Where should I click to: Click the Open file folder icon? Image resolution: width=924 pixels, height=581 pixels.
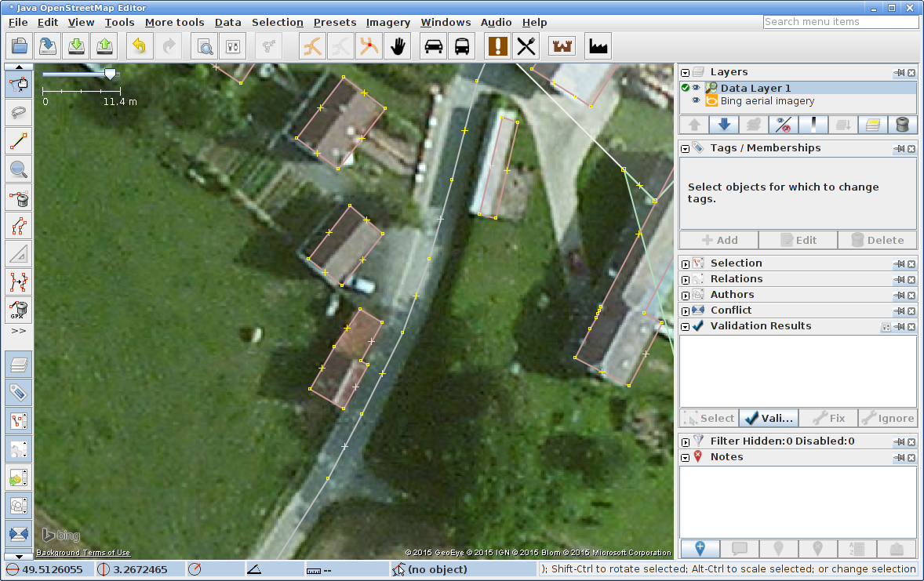19,46
